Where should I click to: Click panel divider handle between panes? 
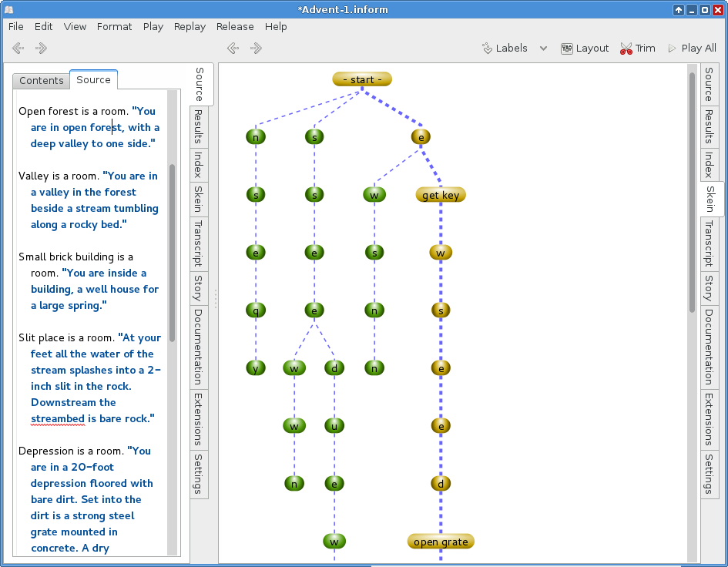[x=216, y=299]
